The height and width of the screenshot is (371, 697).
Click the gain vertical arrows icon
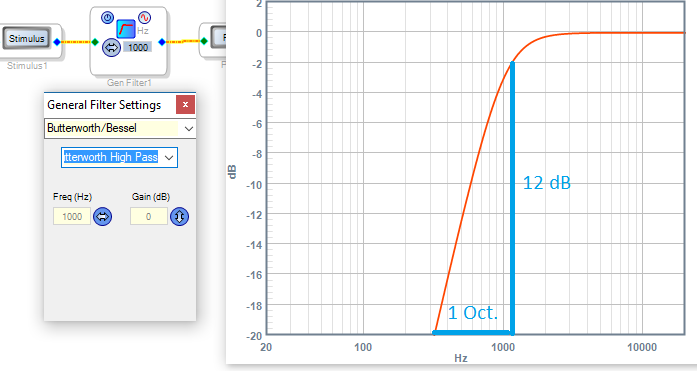180,216
